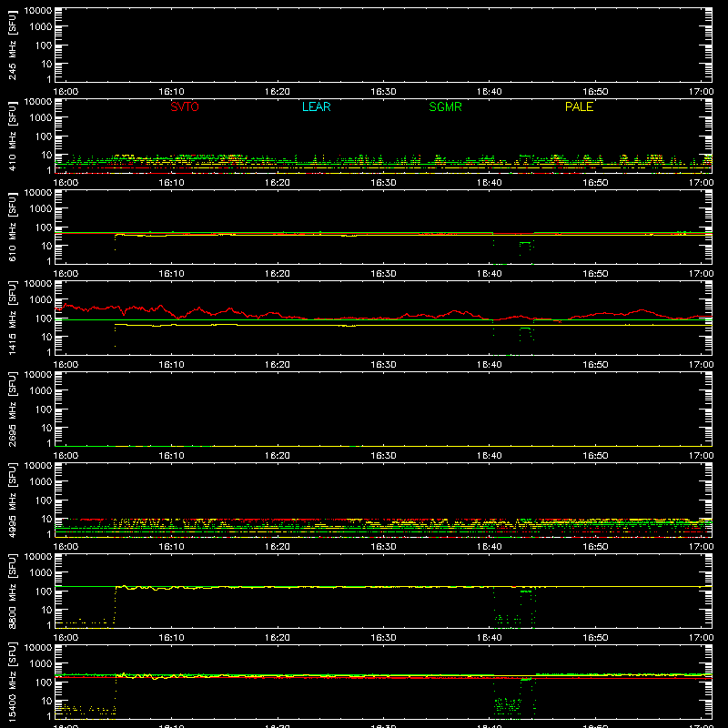Viewport: 728px width, 728px height.
Task: Click the 16:50 time label of 610 MHz panel
Action: (595, 274)
